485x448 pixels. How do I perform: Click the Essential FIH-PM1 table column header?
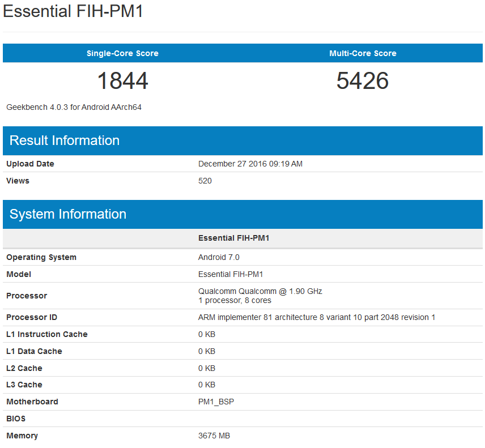[x=233, y=238]
